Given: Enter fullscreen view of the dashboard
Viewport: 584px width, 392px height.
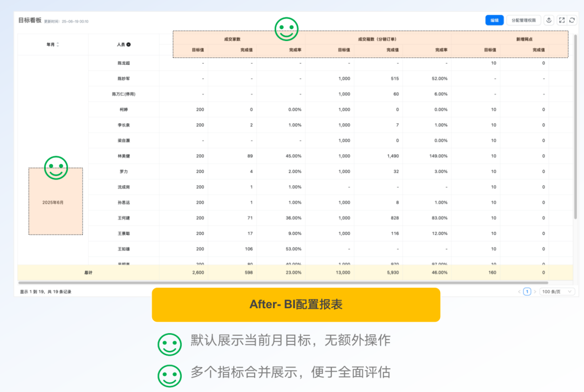Looking at the screenshot, I should click(x=562, y=20).
